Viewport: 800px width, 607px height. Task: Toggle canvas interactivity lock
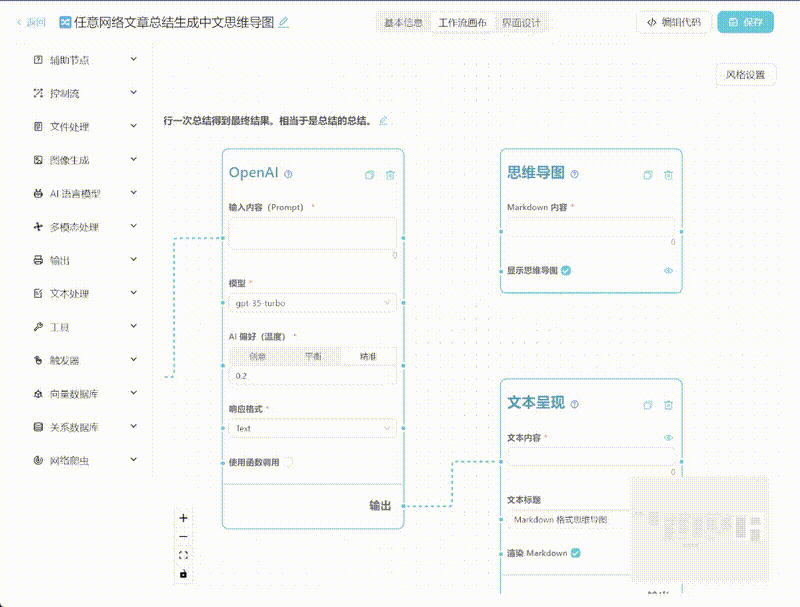coord(184,574)
